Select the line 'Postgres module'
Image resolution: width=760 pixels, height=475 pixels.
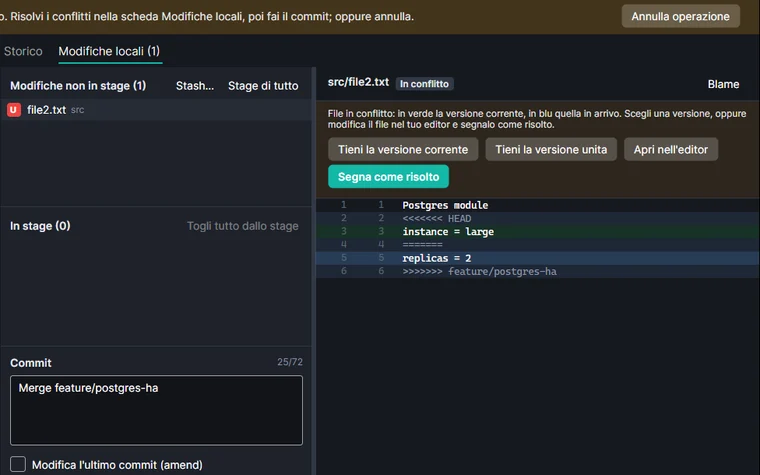(538, 205)
